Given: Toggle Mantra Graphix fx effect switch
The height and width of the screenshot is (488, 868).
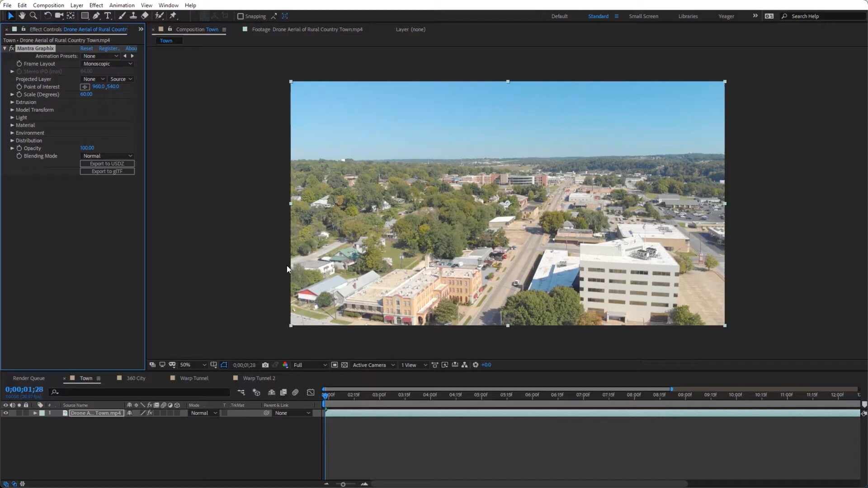Looking at the screenshot, I should click(12, 48).
